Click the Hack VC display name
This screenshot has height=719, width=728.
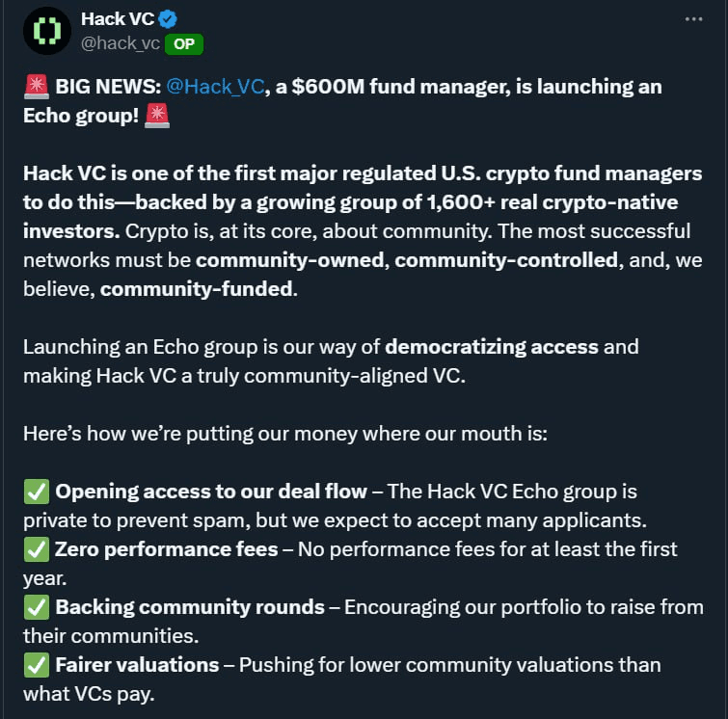pyautogui.click(x=118, y=19)
